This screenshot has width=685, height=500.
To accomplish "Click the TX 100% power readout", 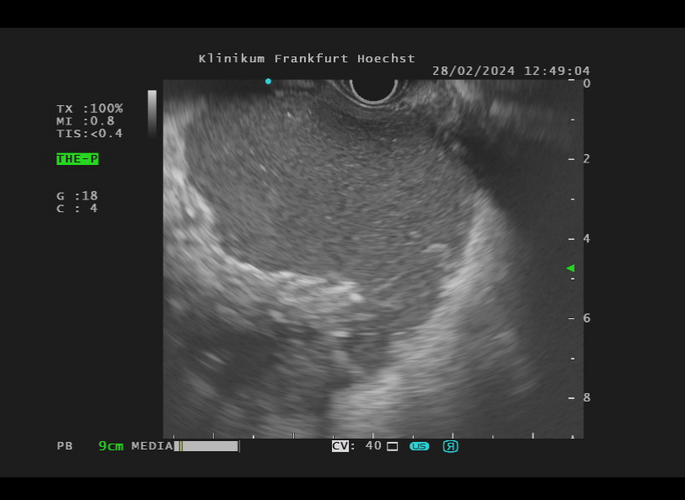I will [89, 108].
